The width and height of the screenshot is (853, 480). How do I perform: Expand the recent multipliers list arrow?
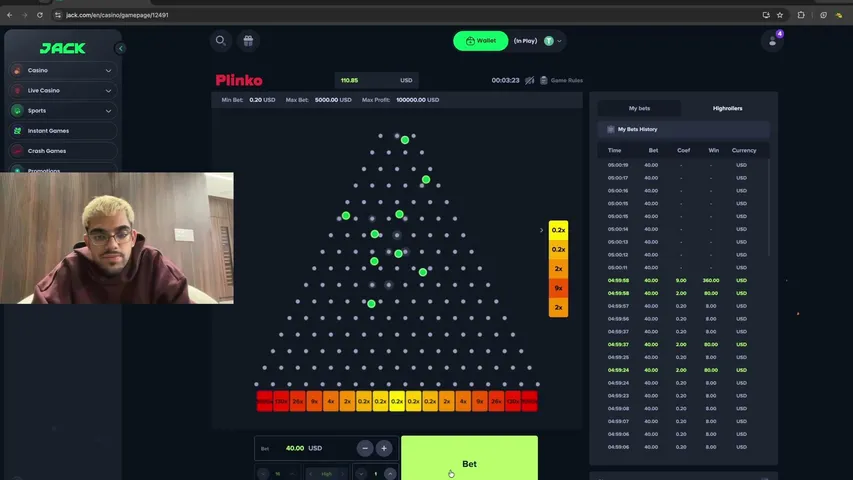tap(541, 230)
